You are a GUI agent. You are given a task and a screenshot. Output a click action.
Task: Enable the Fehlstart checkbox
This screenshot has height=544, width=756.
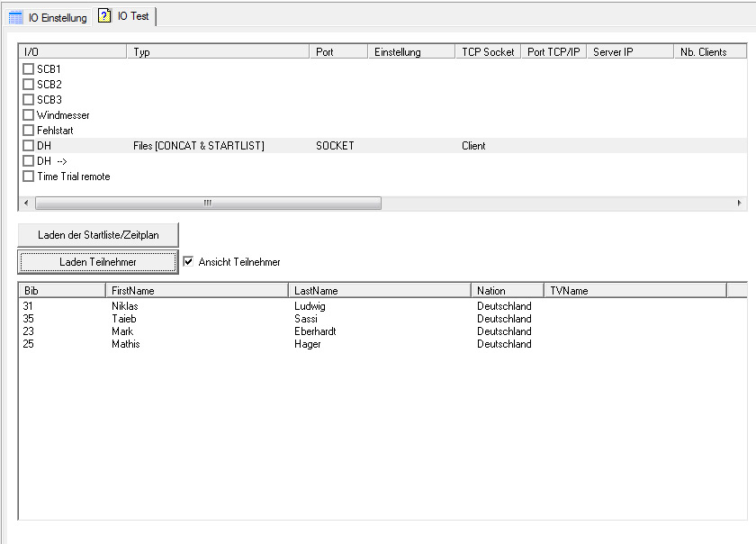pyautogui.click(x=29, y=131)
